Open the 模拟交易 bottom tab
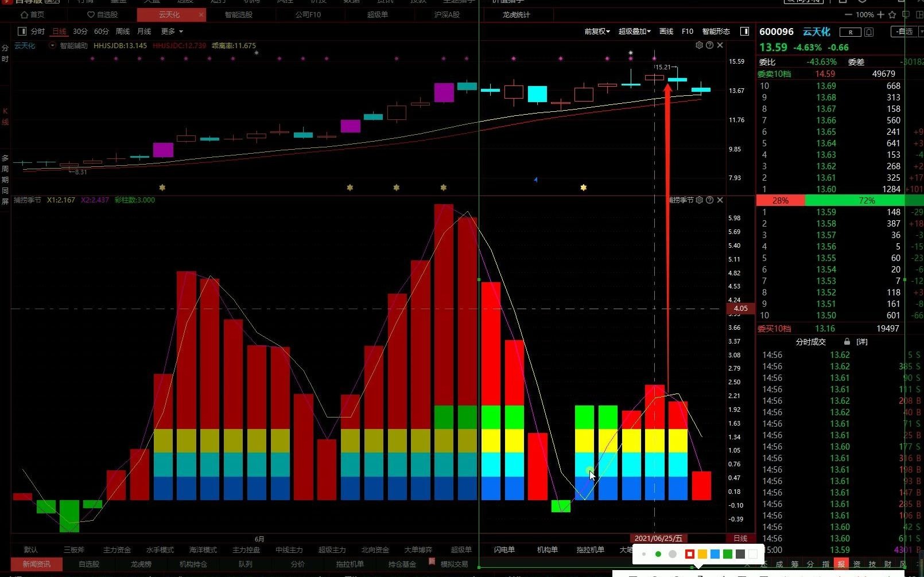The height and width of the screenshot is (577, 924). (x=455, y=564)
